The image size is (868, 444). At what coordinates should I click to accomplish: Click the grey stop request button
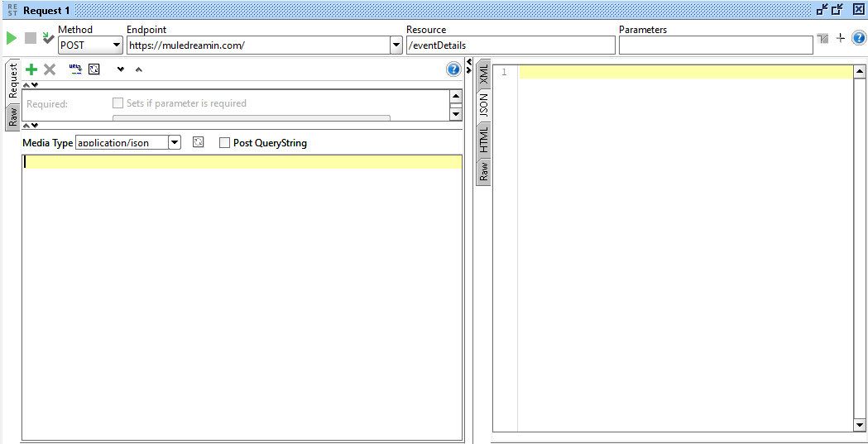31,38
